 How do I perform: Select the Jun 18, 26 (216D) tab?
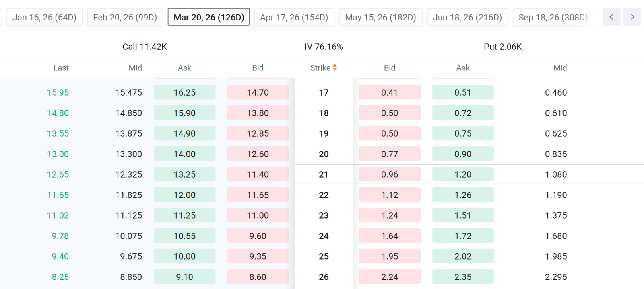[468, 17]
